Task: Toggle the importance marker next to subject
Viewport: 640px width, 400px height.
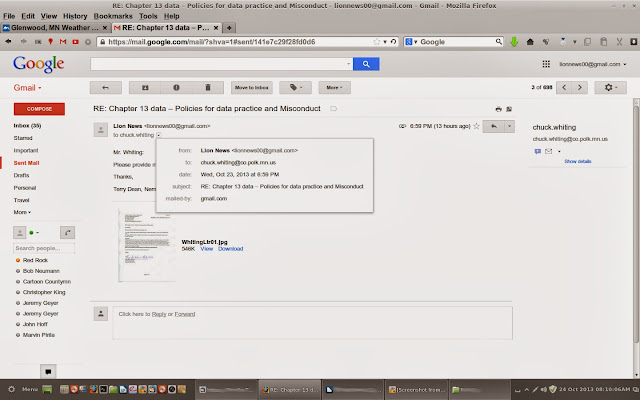Action: coord(333,109)
